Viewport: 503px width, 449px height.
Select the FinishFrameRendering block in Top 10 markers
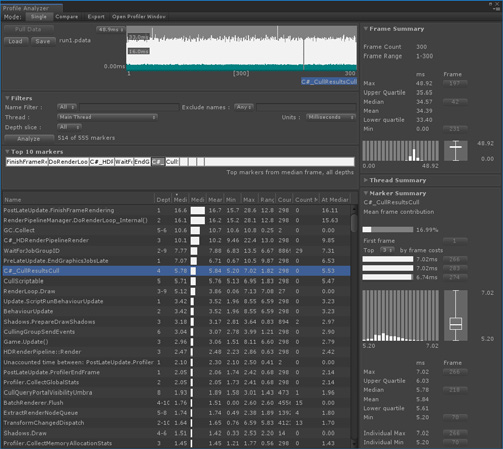(x=27, y=162)
